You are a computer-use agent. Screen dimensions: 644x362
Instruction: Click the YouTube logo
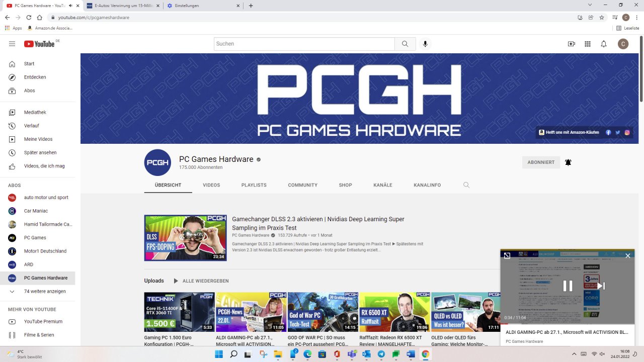39,44
